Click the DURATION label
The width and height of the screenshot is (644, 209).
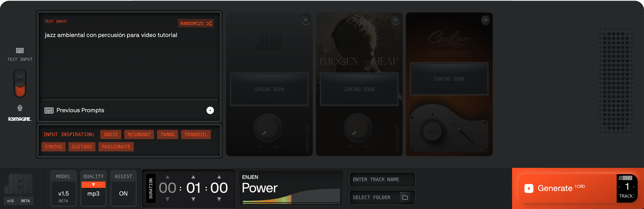pos(151,188)
